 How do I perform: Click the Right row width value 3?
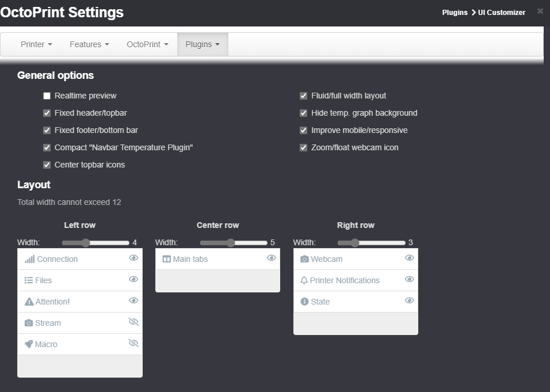[411, 243]
